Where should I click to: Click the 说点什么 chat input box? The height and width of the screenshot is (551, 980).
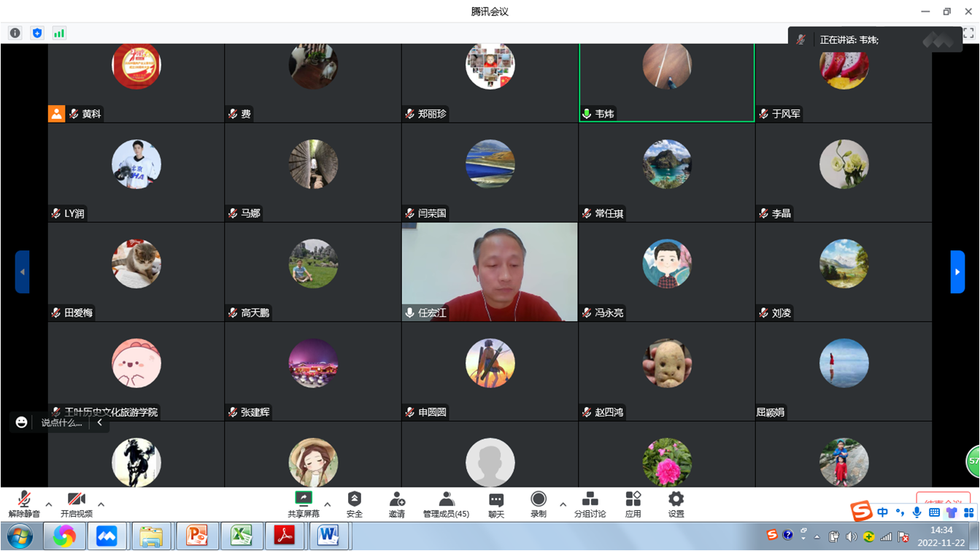61,423
